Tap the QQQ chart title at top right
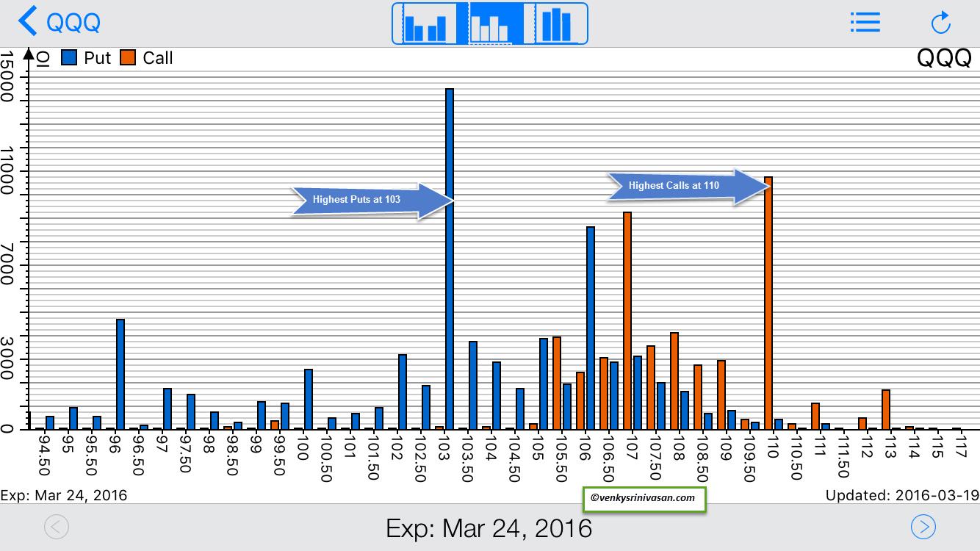Viewport: 980px width, 551px height. 945,59
